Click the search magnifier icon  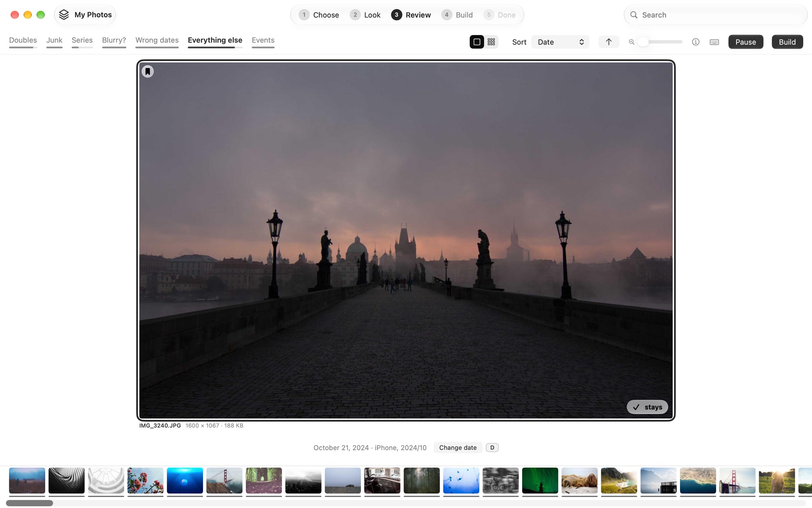[x=634, y=15]
